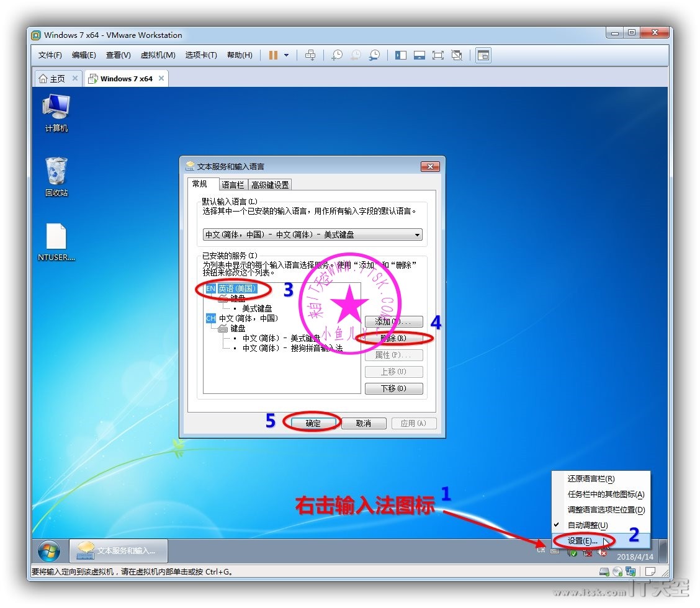
Task: Switch to the 语言栏 tab
Action: (233, 185)
